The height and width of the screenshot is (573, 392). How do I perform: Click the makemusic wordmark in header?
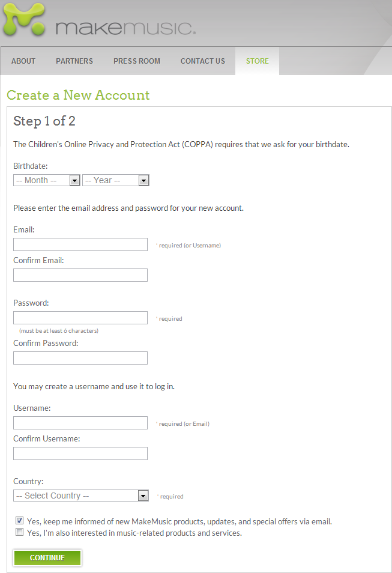(x=125, y=28)
